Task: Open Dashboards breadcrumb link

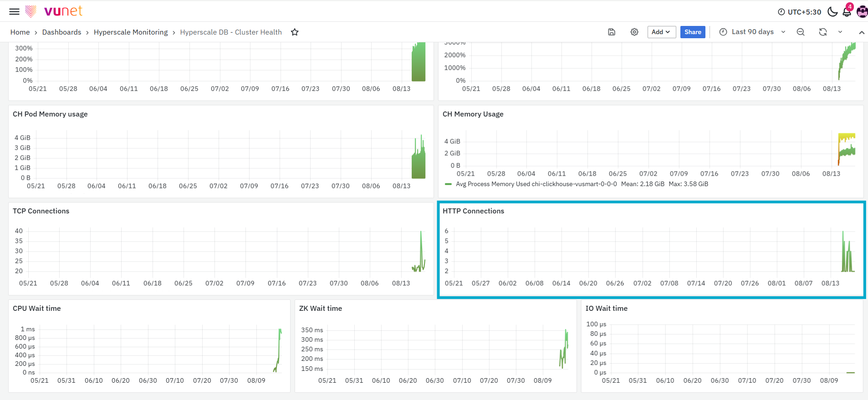Action: click(x=61, y=32)
